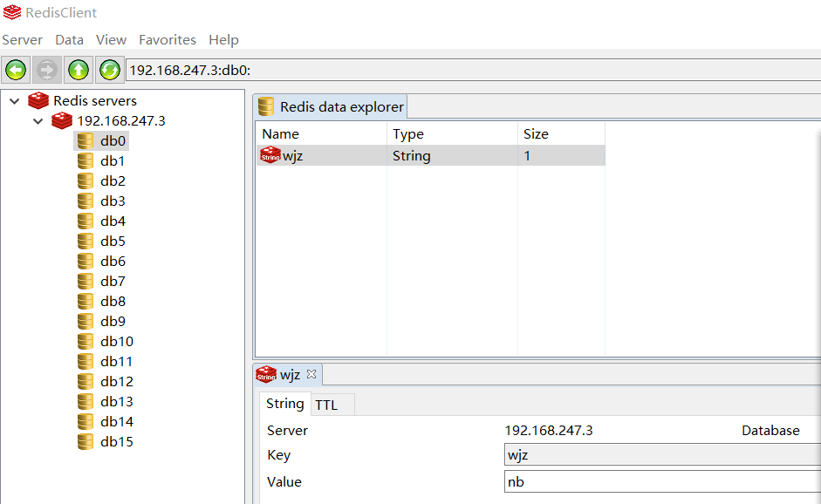Viewport: 821px width, 504px height.
Task: Click the Database label in details panel
Action: (770, 430)
